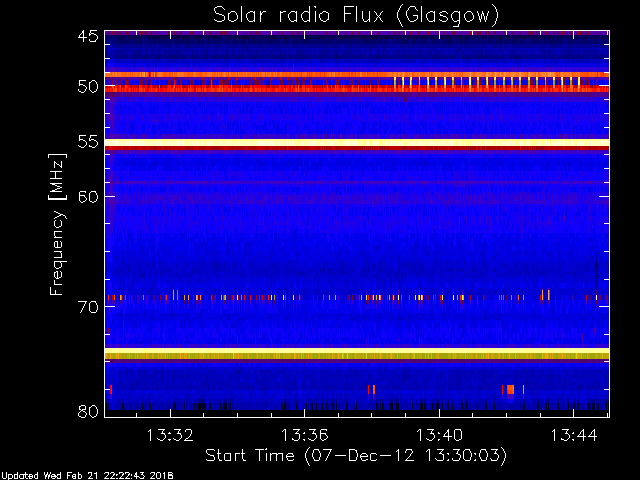
Task: Click the bright white band at 55 MHz
Action: [357, 143]
